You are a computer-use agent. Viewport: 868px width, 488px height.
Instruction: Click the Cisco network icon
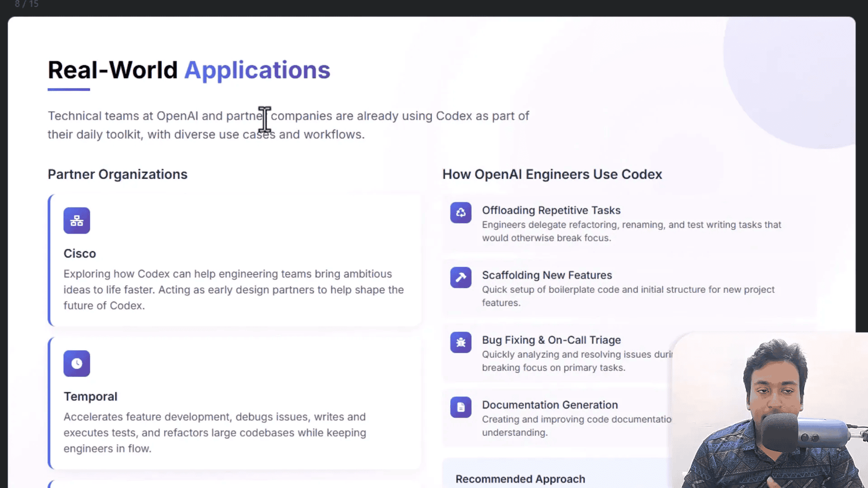click(x=76, y=221)
